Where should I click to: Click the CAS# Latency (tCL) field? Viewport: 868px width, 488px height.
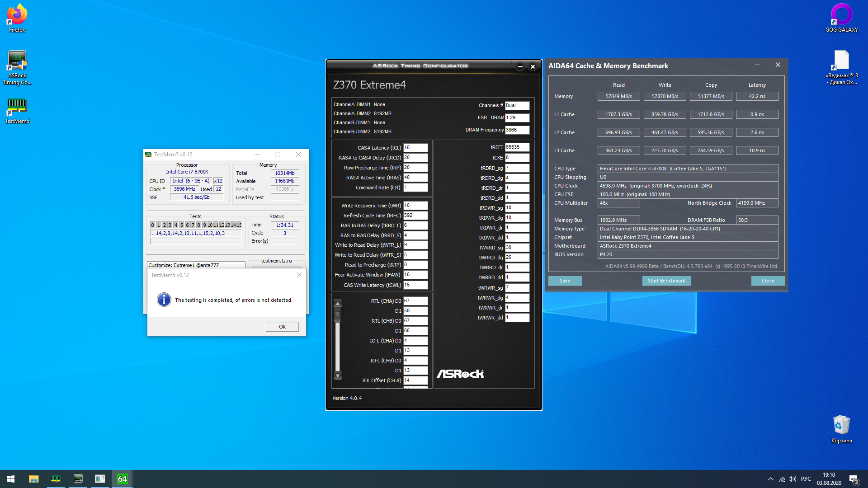[415, 148]
